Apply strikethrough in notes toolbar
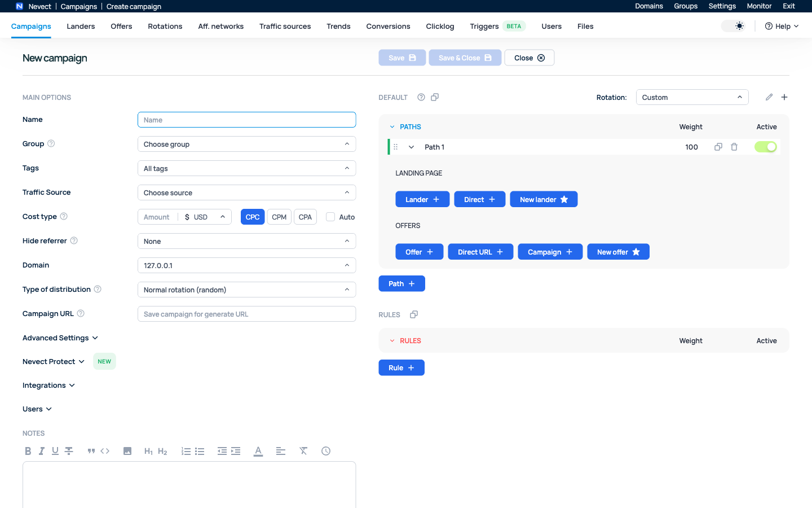The height and width of the screenshot is (508, 812). [x=69, y=451]
